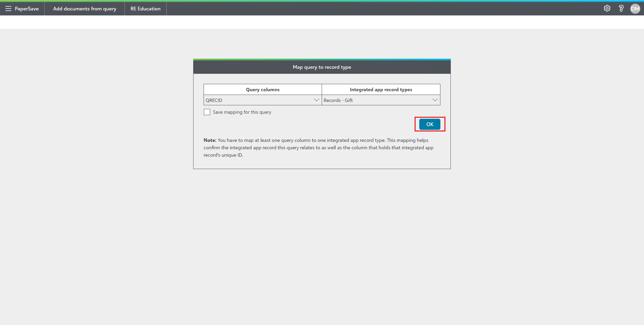
Task: Switch to the RE Education tab
Action: point(145,9)
